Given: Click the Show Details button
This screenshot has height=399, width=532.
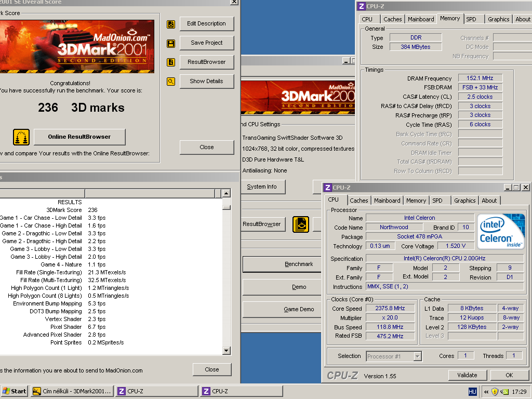Looking at the screenshot, I should point(207,82).
